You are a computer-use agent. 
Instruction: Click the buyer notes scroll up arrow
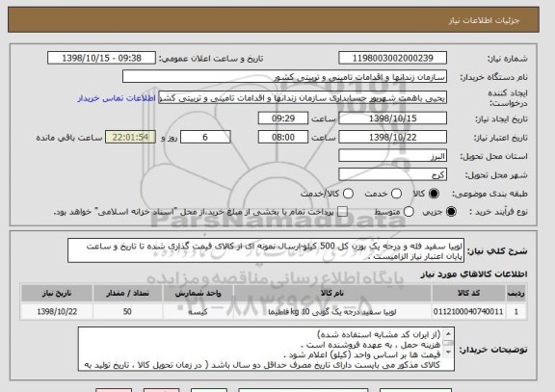[x=448, y=333]
